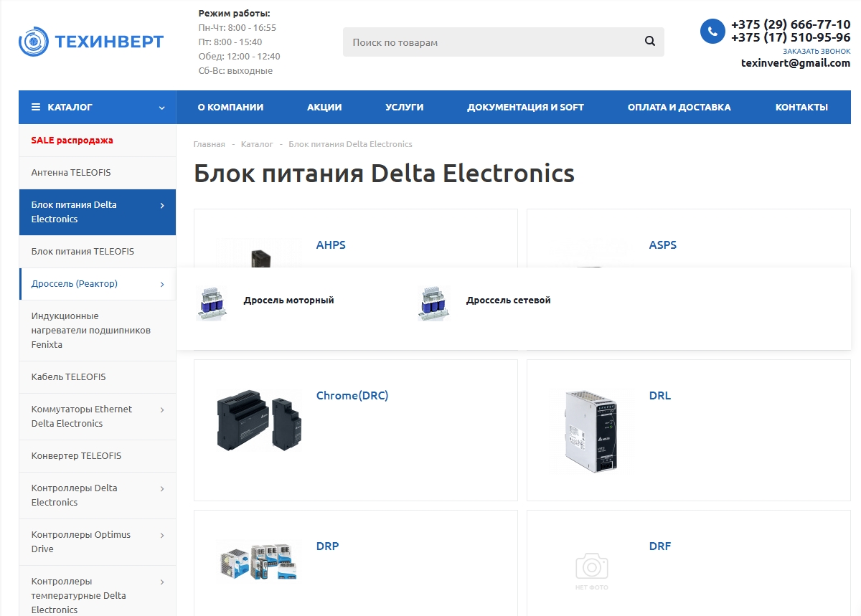Click the Дросель моторный product icon

(212, 303)
